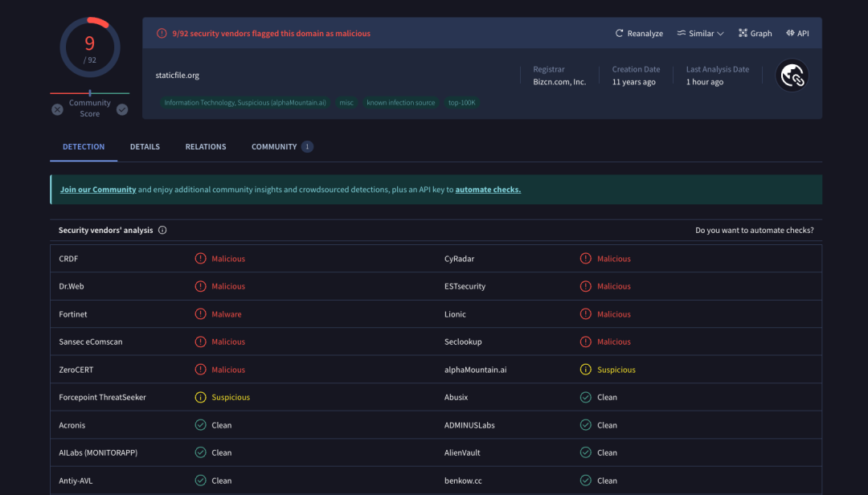
Task: Click the automate checks link in banner
Action: point(489,190)
